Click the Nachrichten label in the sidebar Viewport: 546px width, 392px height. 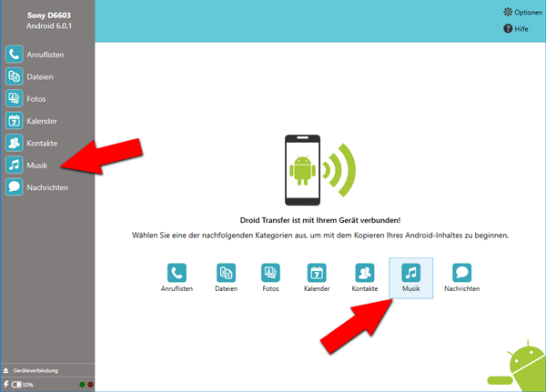point(47,187)
